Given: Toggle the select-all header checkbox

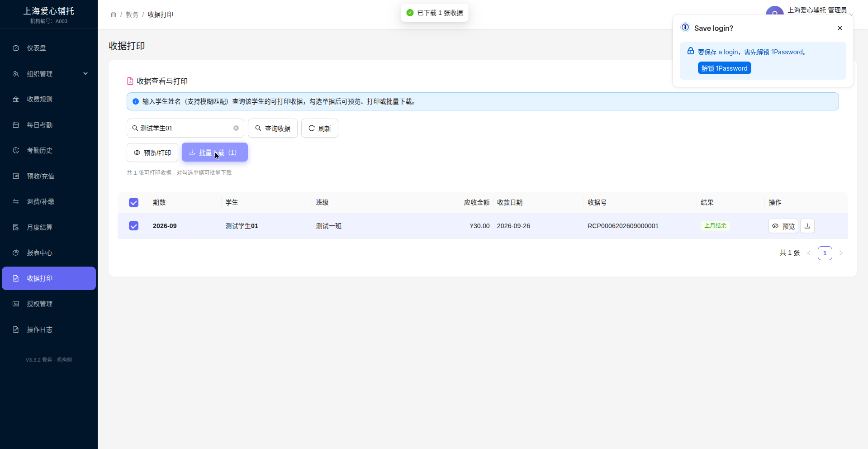Looking at the screenshot, I should (133, 202).
